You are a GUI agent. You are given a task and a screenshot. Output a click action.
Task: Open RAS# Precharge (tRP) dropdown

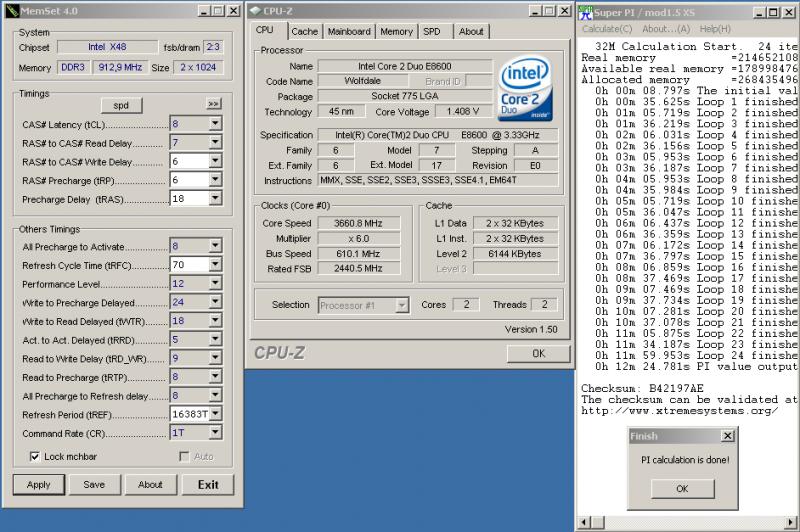(215, 180)
